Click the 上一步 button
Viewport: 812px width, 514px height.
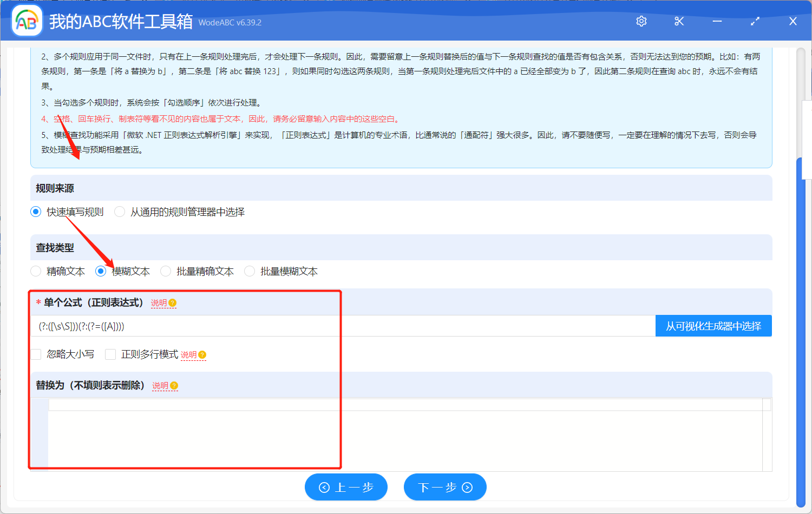[x=346, y=487]
